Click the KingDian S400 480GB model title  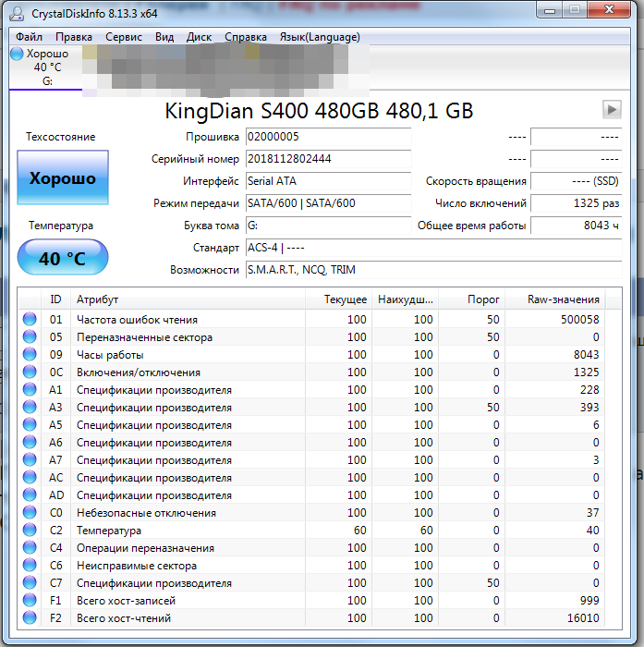319,111
